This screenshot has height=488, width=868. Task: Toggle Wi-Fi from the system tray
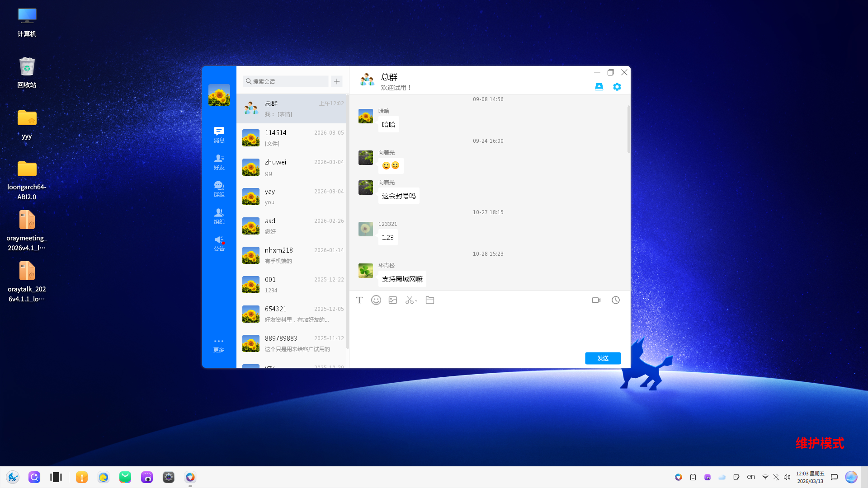point(765,477)
